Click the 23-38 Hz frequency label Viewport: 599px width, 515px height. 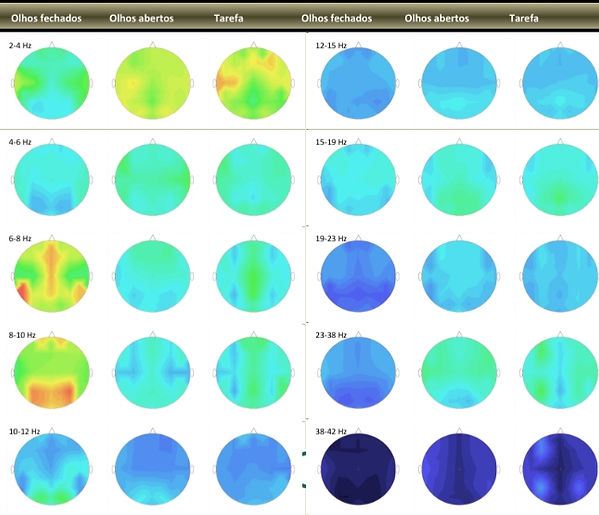click(331, 335)
